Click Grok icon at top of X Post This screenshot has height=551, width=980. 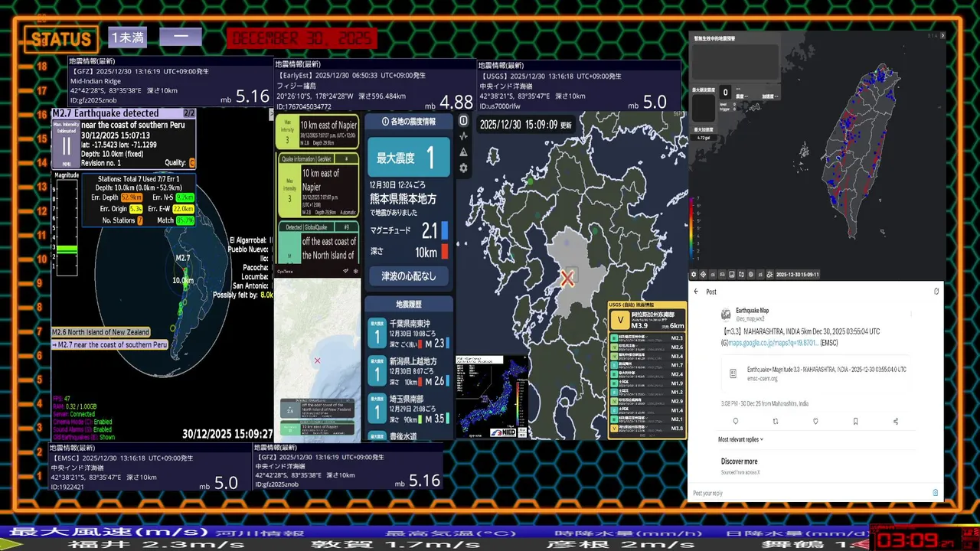coord(936,292)
